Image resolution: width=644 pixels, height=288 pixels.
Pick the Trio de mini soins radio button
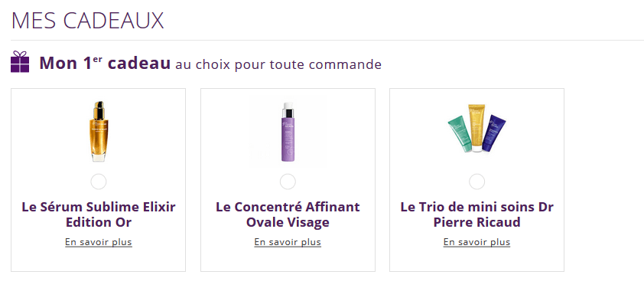coord(476,182)
